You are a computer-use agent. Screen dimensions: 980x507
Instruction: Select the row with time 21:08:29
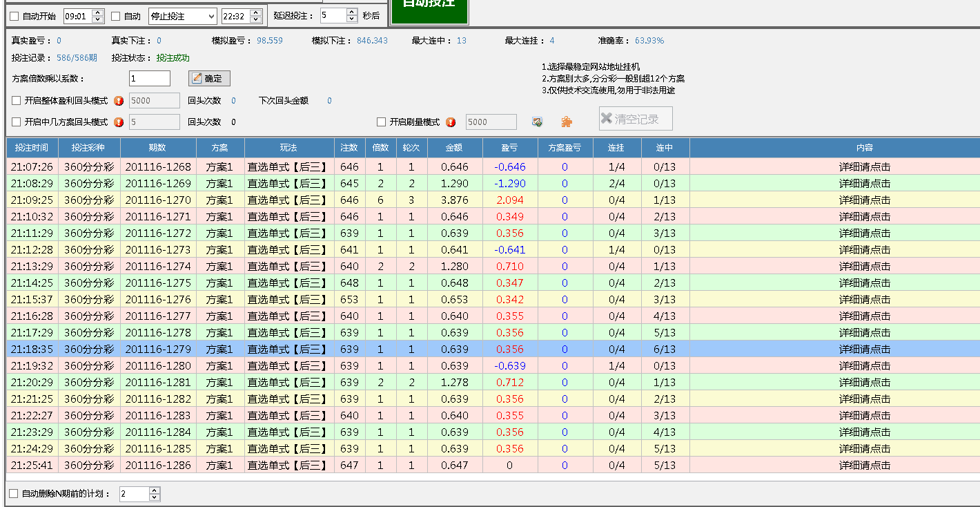[493, 184]
